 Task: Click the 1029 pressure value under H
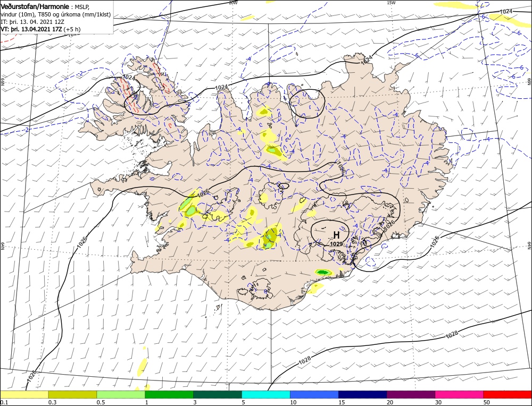click(x=336, y=244)
